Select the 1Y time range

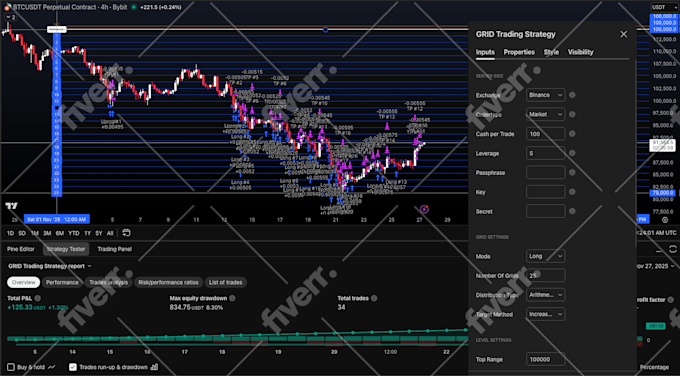click(x=87, y=233)
